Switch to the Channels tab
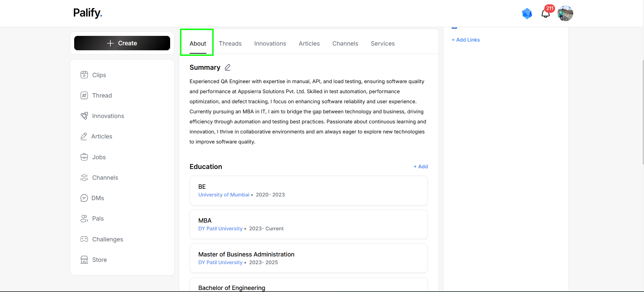Viewport: 644px width, 292px height. 345,44
